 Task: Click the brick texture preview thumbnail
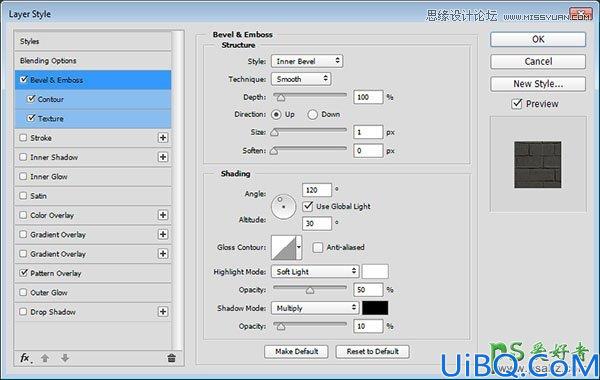[538, 165]
